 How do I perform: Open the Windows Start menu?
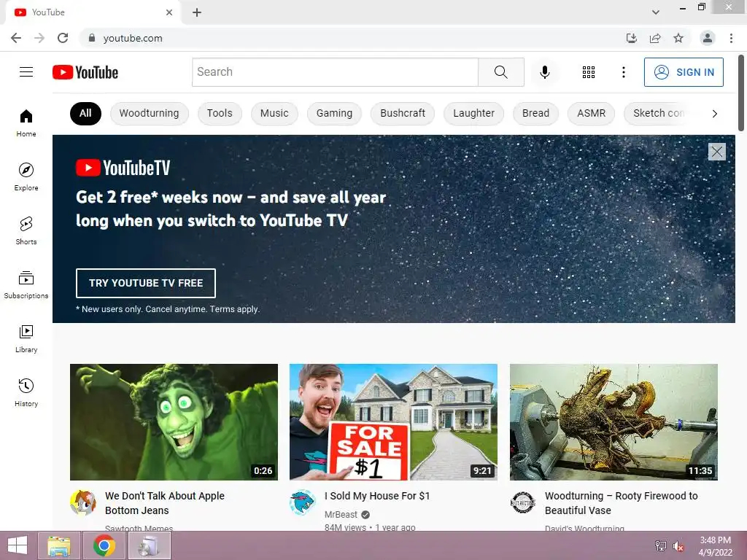pos(18,545)
